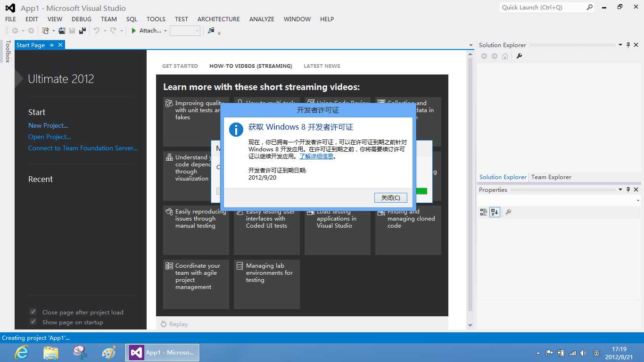Toggle Close page after project load
The height and width of the screenshot is (362, 644).
(33, 312)
